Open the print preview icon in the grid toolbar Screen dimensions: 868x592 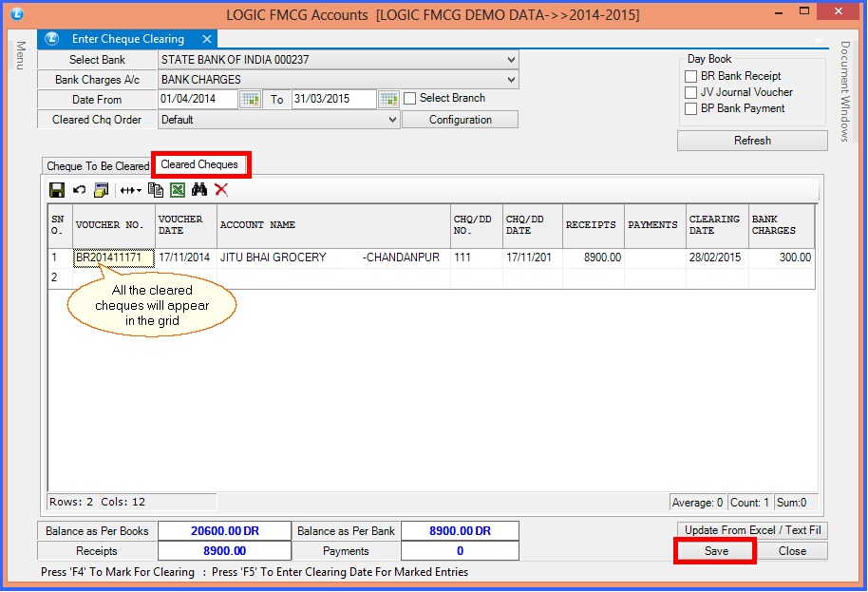(102, 190)
